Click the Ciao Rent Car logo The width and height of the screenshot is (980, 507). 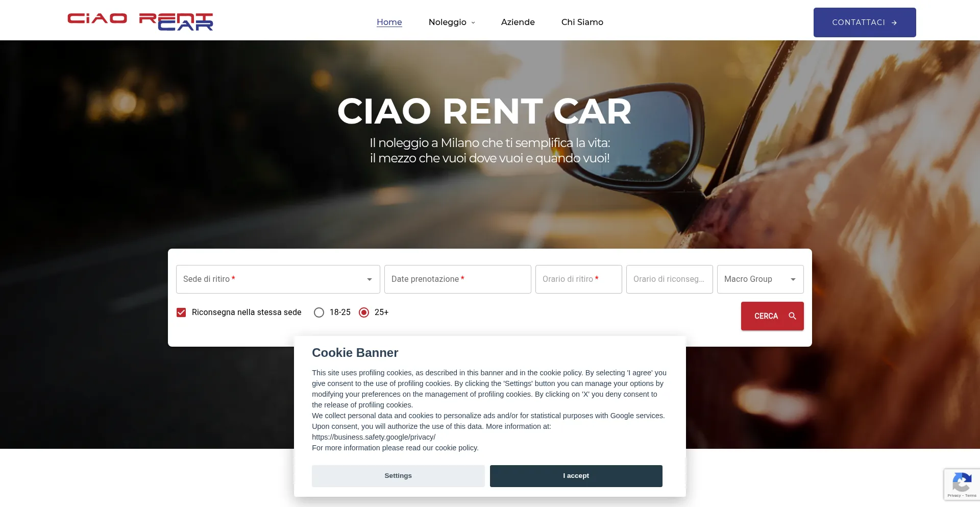(140, 22)
